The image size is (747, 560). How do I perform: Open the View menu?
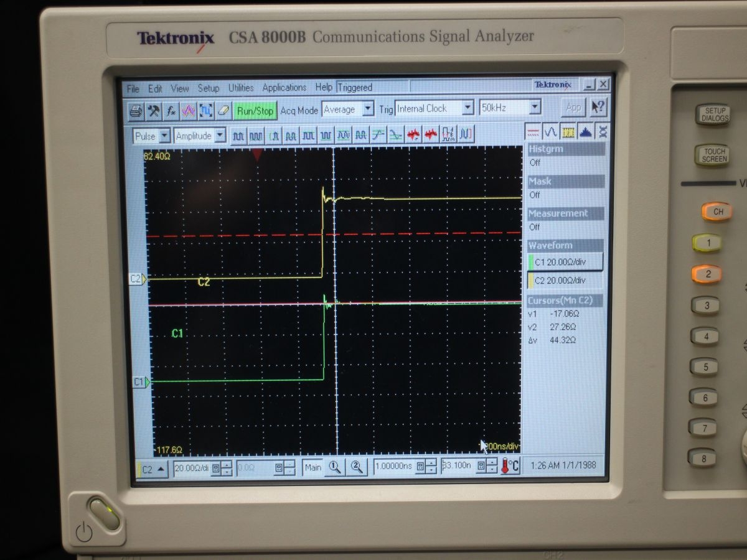[180, 88]
